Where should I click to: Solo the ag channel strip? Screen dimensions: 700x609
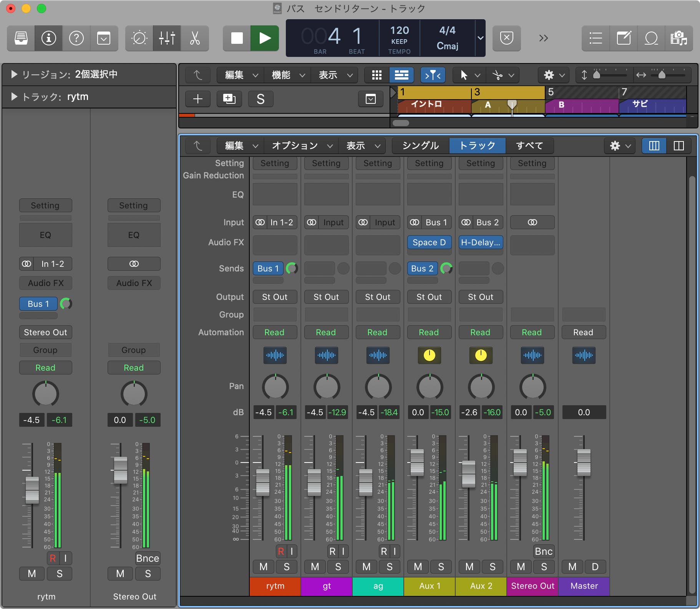click(390, 567)
